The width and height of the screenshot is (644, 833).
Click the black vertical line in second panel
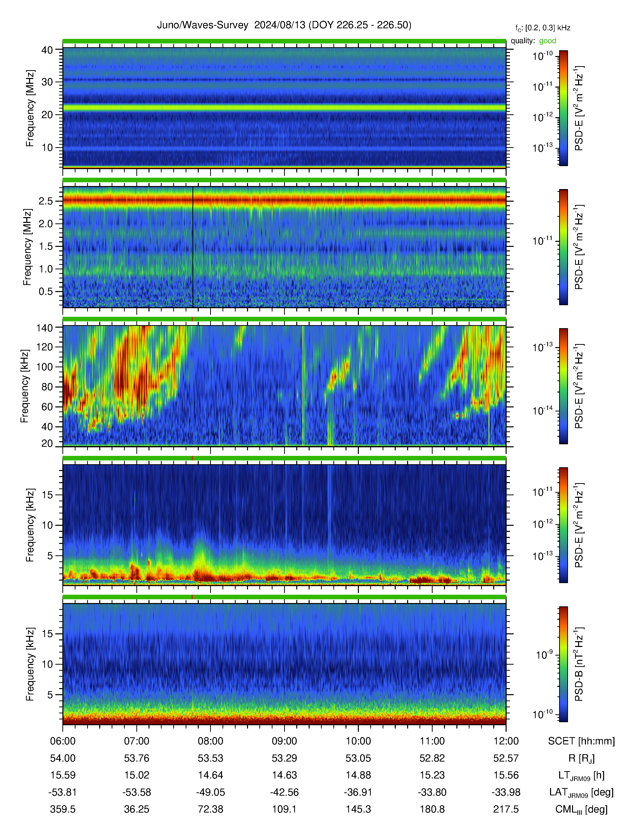(x=193, y=247)
